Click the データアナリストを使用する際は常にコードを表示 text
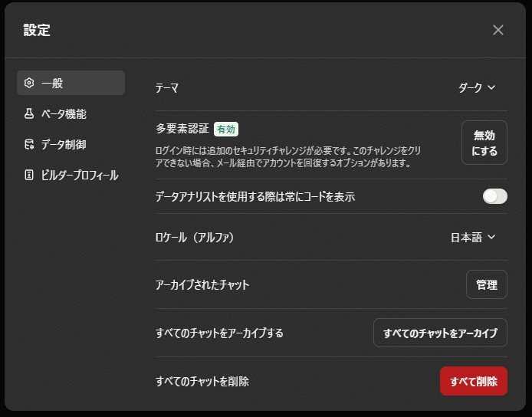Viewport: 532px width, 417px height. [x=255, y=197]
